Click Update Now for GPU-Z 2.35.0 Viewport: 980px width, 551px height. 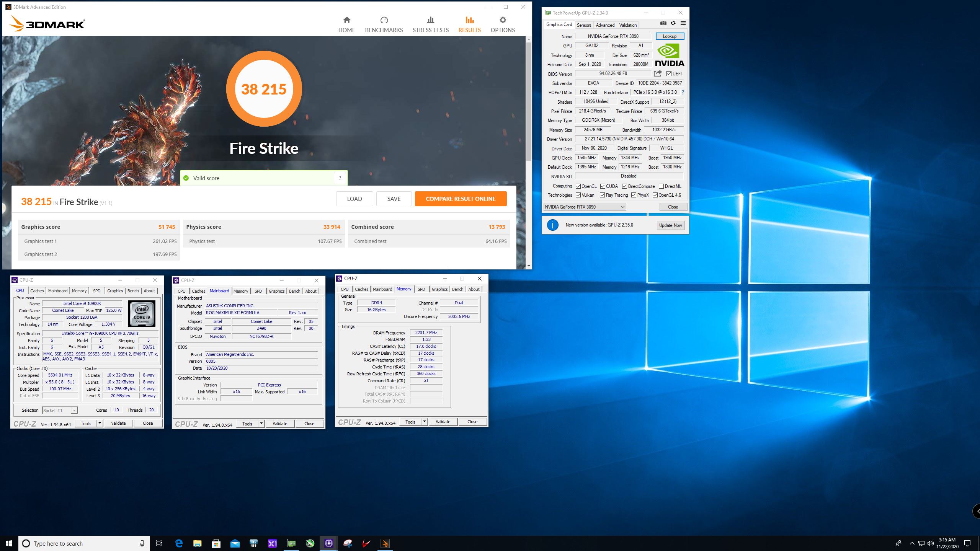point(670,225)
